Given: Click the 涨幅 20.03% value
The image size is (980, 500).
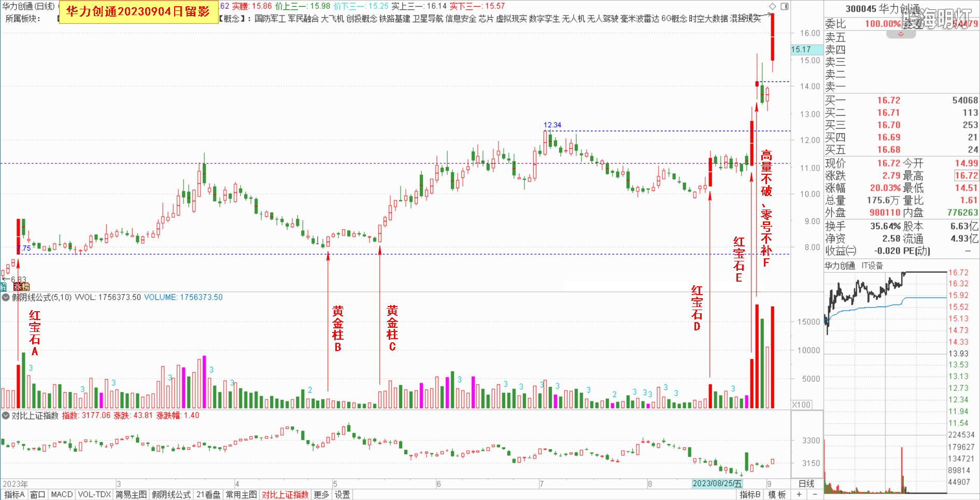Looking at the screenshot, I should coord(885,188).
